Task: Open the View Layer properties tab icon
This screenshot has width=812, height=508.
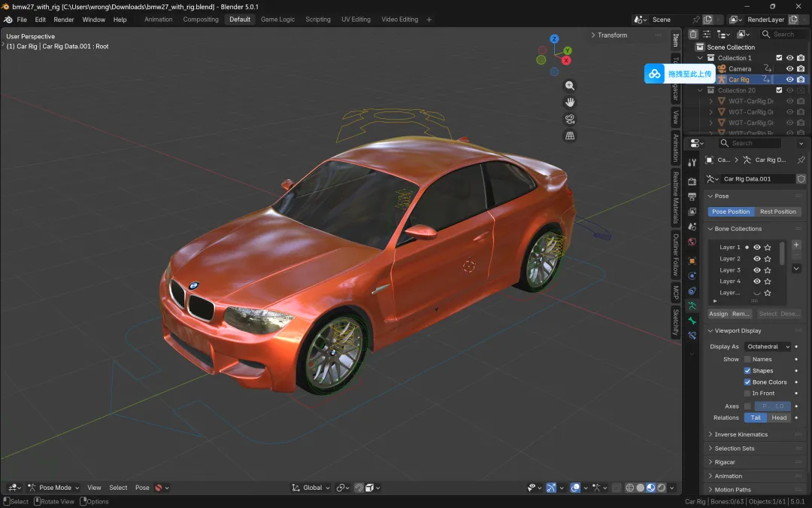Action: 692,211
